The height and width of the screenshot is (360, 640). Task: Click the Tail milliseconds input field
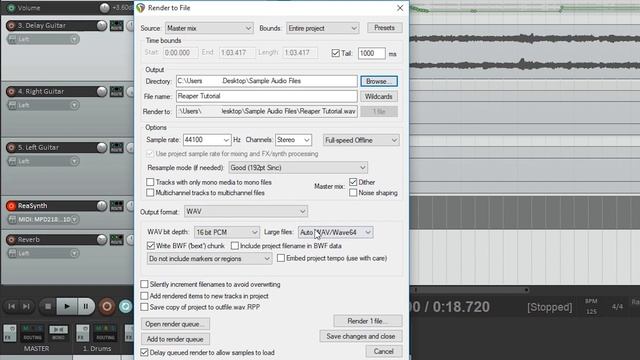pos(372,53)
